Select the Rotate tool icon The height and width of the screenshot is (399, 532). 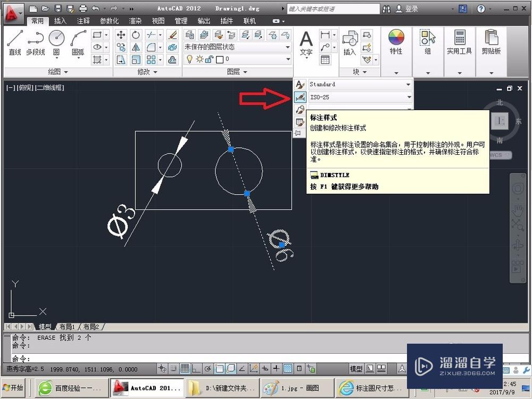pyautogui.click(x=136, y=35)
